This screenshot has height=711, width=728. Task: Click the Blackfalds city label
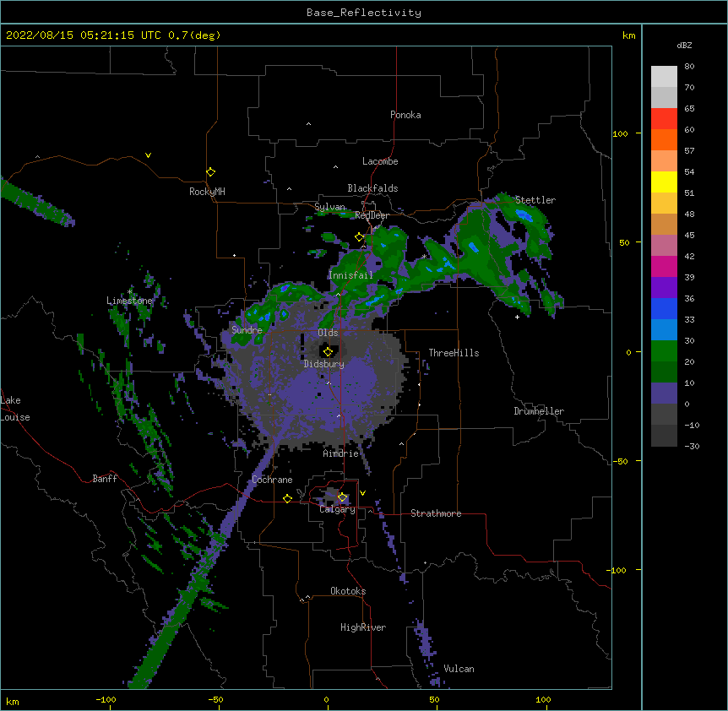point(372,188)
